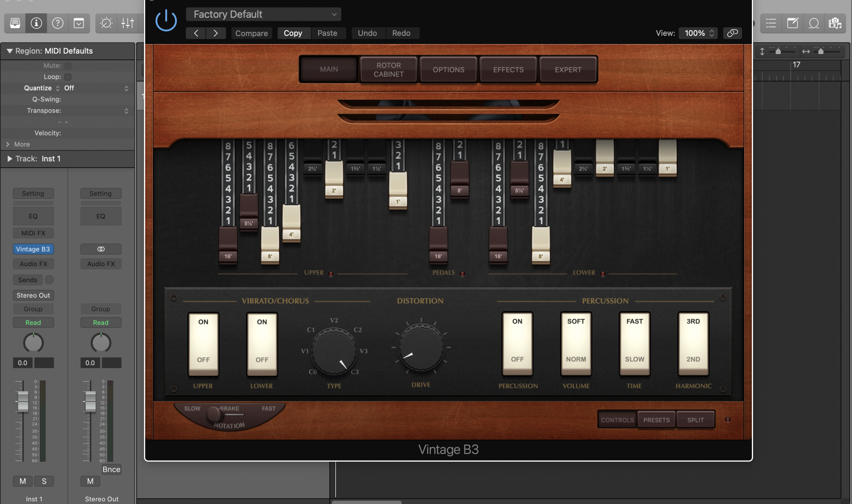Open the Library icon in toolbar
The width and height of the screenshot is (852, 504).
pyautogui.click(x=15, y=23)
